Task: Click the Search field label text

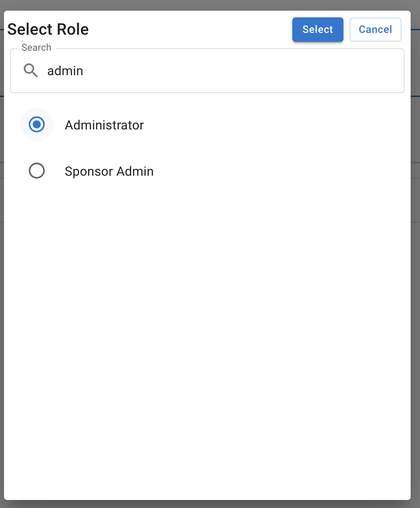Action: click(36, 47)
